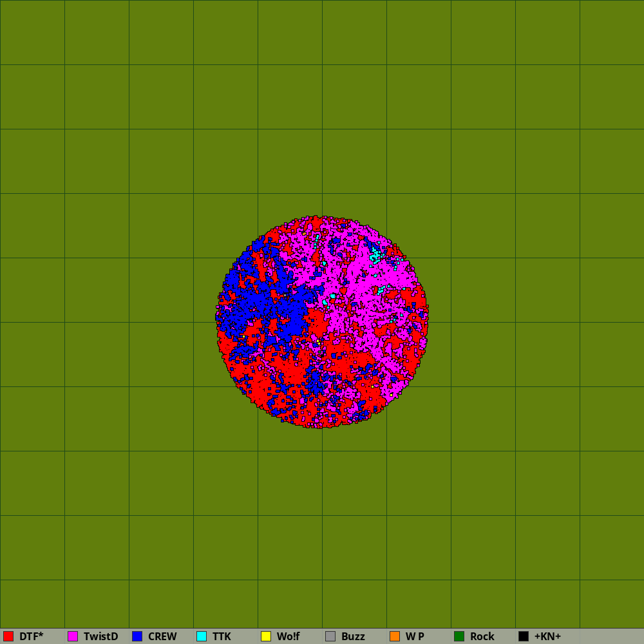
Task: Select the Rock team name
Action: (x=482, y=636)
